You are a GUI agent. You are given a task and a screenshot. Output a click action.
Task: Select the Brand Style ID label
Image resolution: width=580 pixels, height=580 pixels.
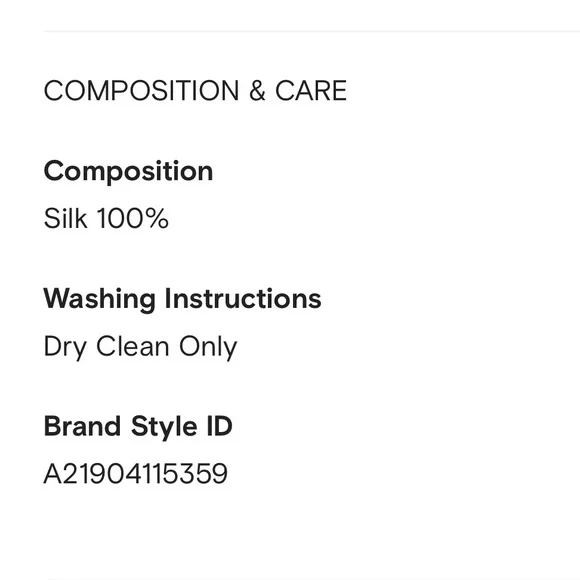[x=138, y=427]
